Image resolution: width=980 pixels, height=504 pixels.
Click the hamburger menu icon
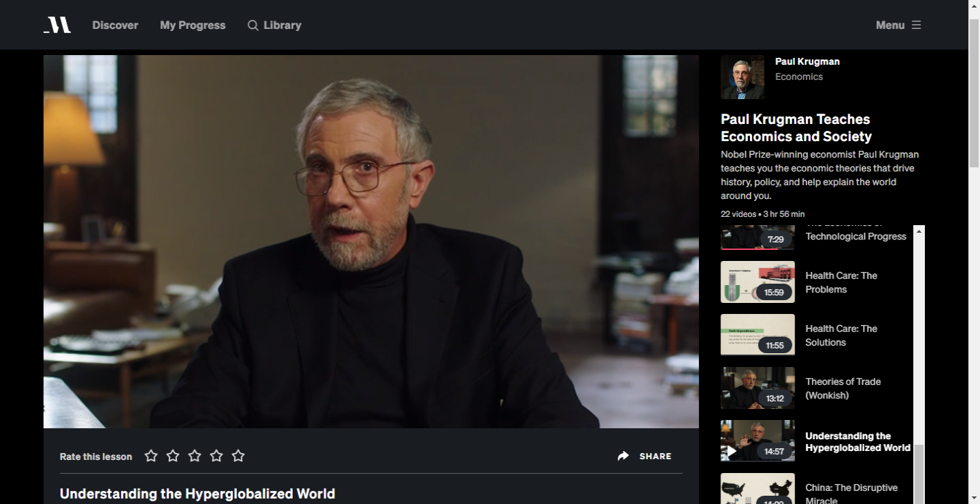pos(916,25)
